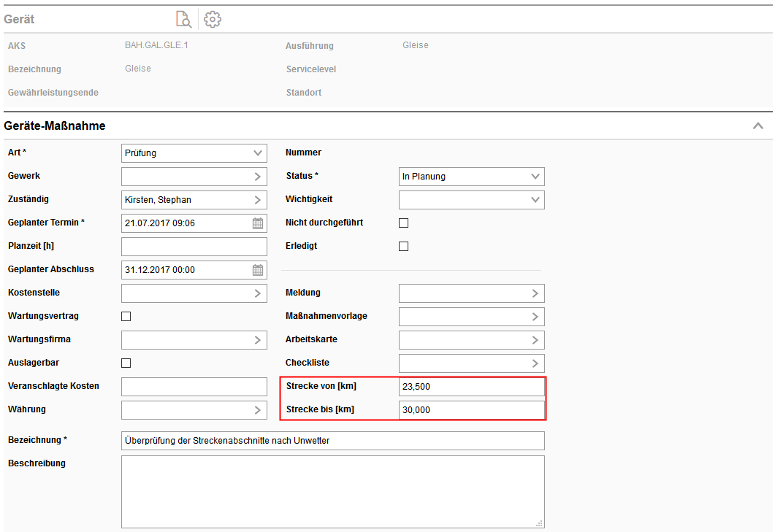Click the Strecke von [km] field

pos(471,387)
